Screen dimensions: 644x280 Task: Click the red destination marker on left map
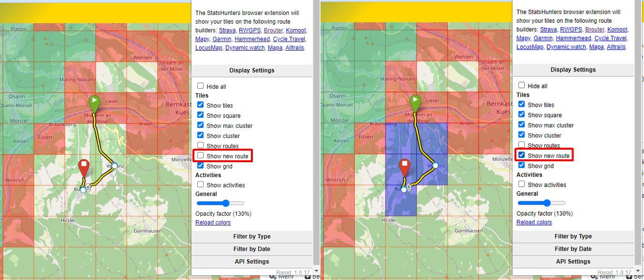coord(84,167)
